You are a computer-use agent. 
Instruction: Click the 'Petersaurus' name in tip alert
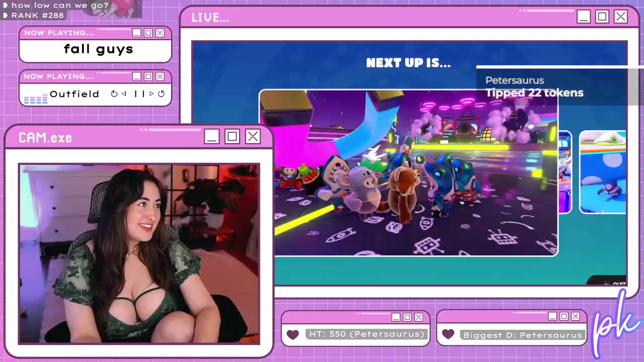[515, 80]
